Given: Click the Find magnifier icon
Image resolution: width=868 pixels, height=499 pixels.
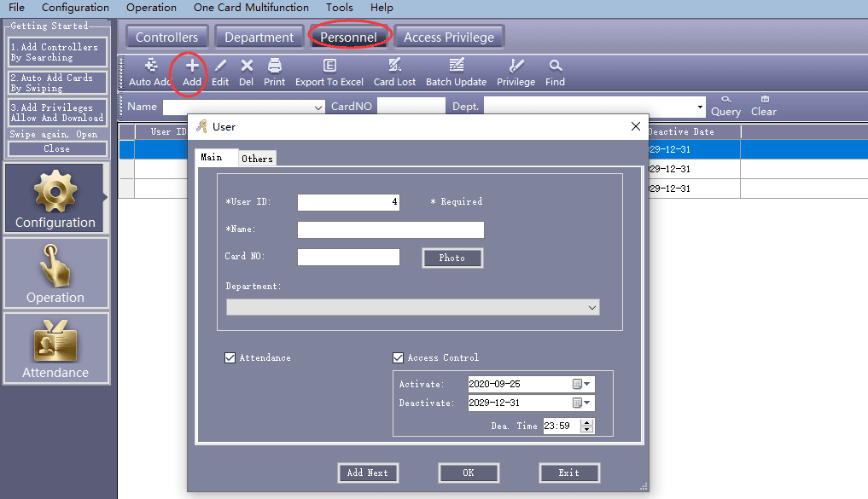Looking at the screenshot, I should (x=556, y=66).
